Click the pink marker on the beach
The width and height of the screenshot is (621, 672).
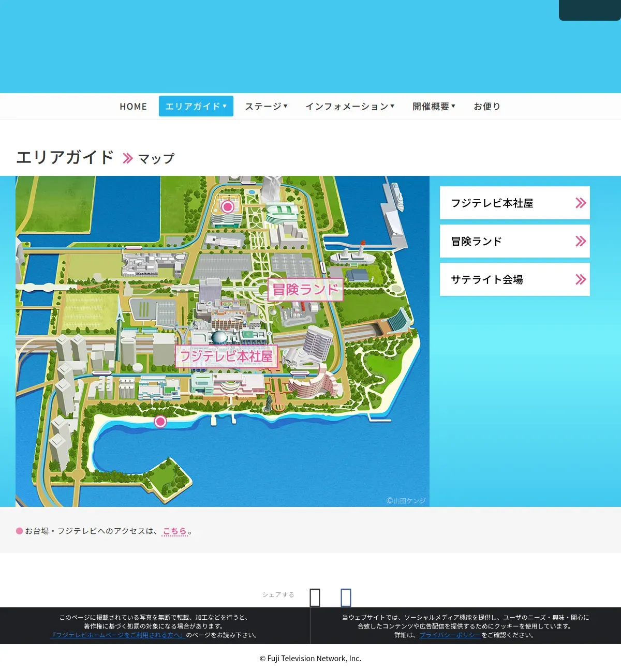[160, 422]
